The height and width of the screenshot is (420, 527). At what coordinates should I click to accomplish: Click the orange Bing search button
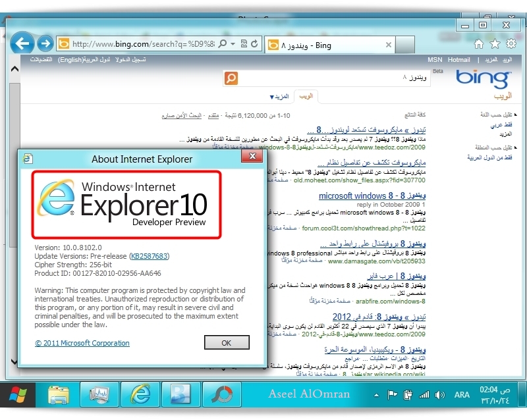pyautogui.click(x=231, y=78)
